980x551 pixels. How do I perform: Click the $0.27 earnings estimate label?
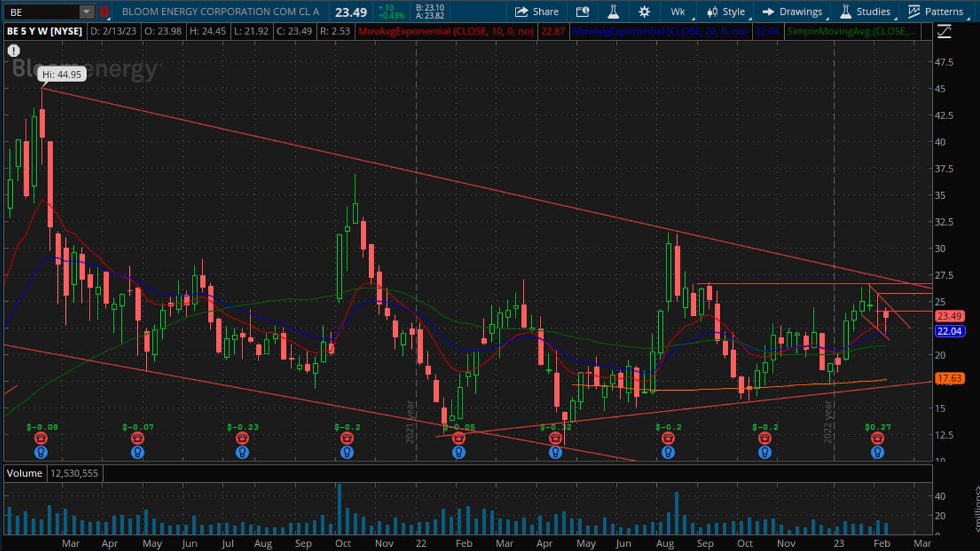coord(876,427)
